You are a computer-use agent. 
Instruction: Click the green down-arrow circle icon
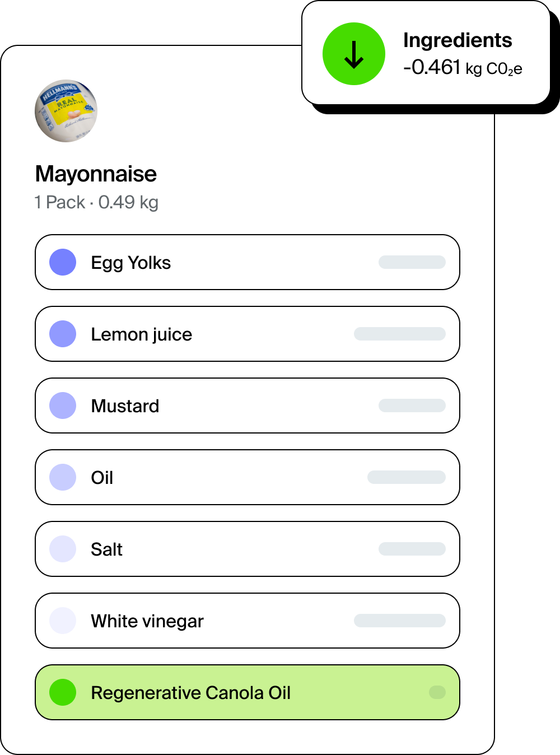354,54
